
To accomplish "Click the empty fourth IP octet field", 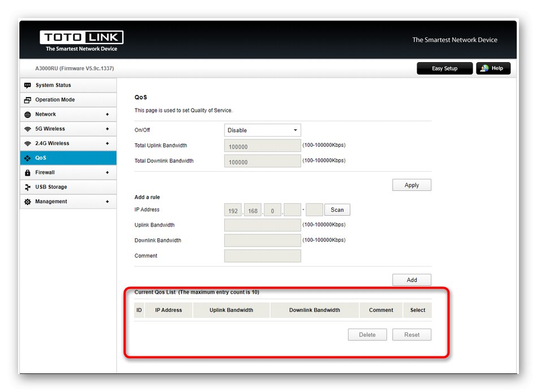I will pyautogui.click(x=292, y=210).
